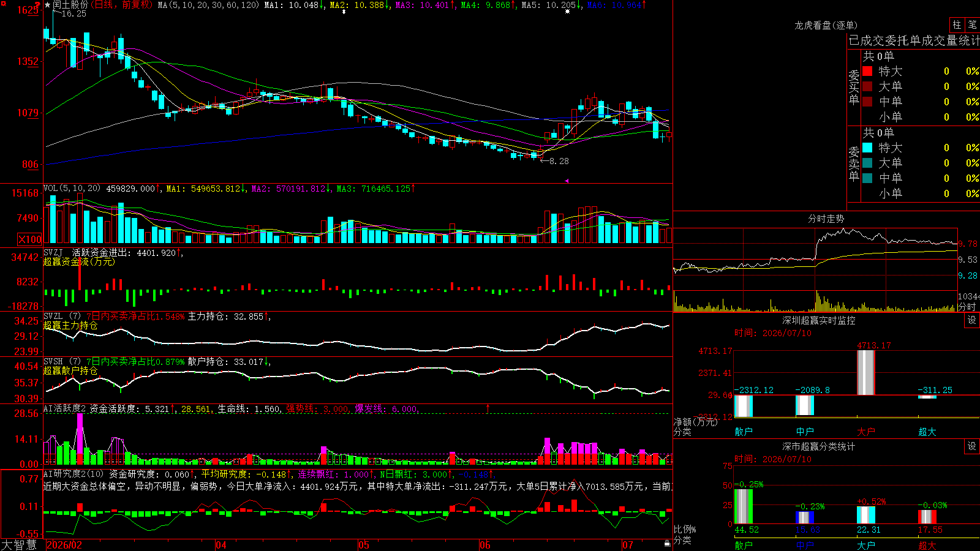
Task: Click the 委买单 vertical section label
Action: [x=854, y=87]
